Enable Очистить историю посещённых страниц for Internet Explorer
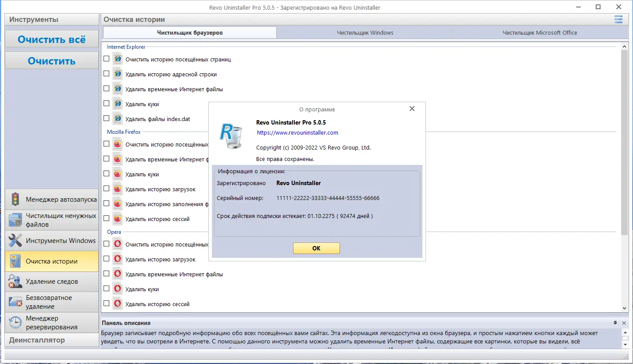This screenshot has height=364, width=633. [x=106, y=58]
